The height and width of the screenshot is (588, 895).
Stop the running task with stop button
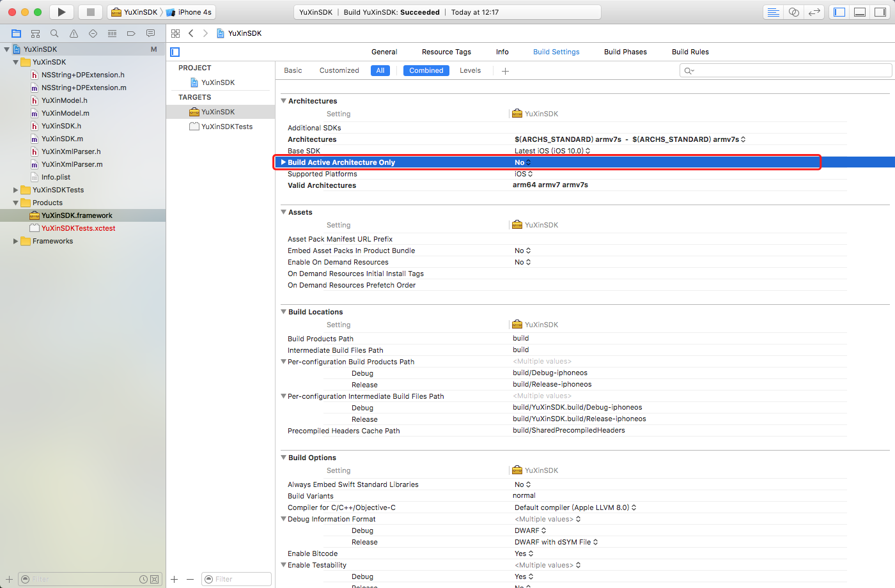(x=90, y=12)
